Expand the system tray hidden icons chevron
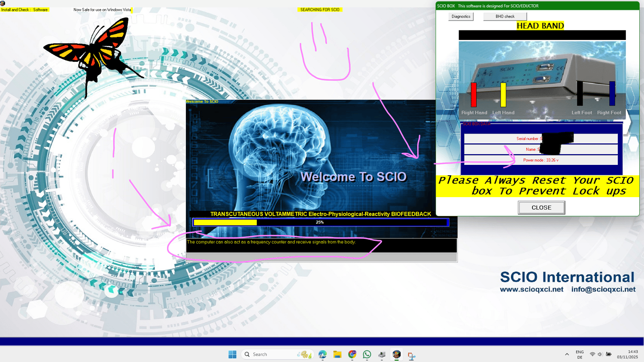 pos(567,354)
